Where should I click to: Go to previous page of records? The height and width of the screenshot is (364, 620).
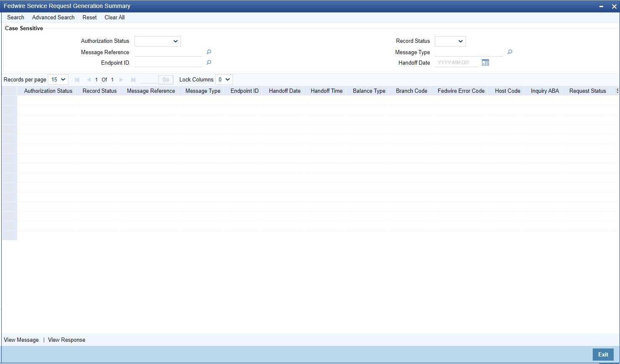89,80
